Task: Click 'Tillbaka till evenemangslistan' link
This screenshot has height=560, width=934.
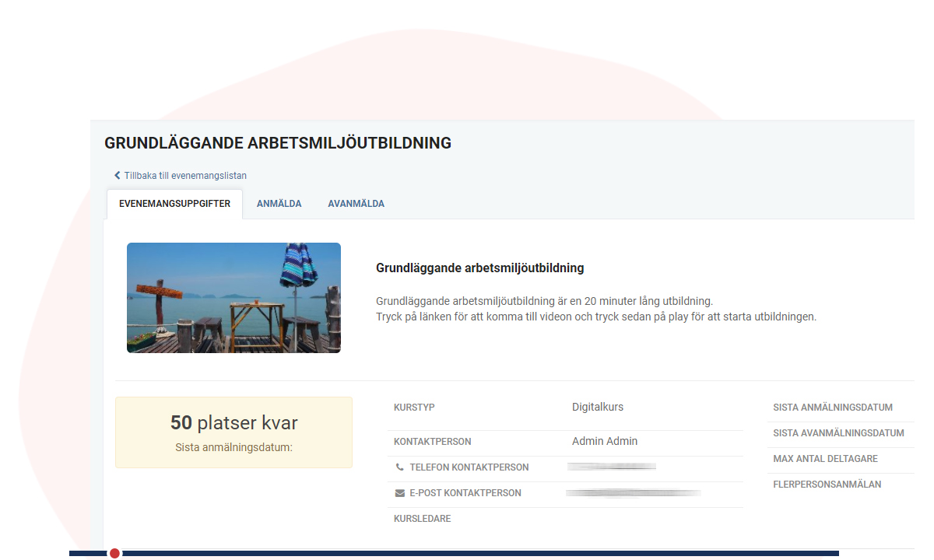Action: 184,175
